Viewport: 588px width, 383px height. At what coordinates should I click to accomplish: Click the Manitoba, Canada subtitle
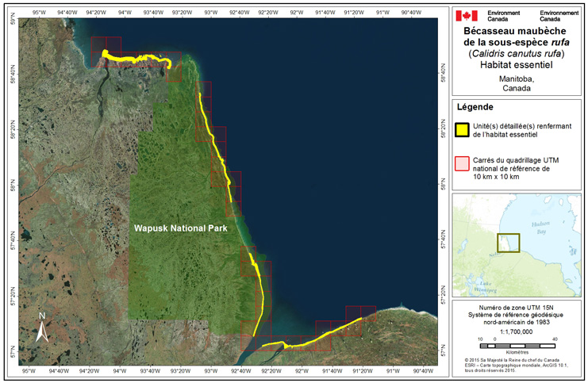pyautogui.click(x=516, y=86)
